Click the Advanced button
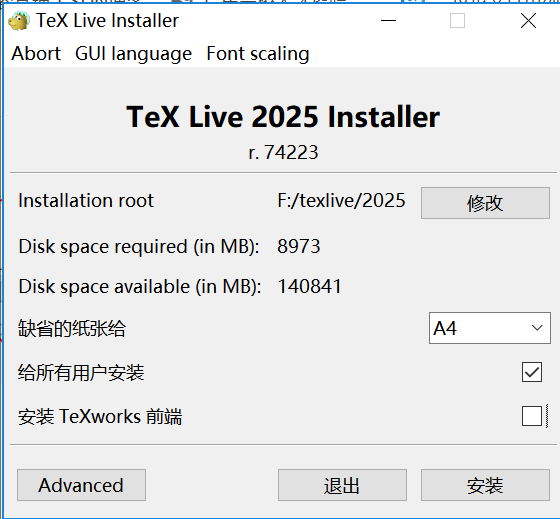This screenshot has height=519, width=560. pos(81,485)
